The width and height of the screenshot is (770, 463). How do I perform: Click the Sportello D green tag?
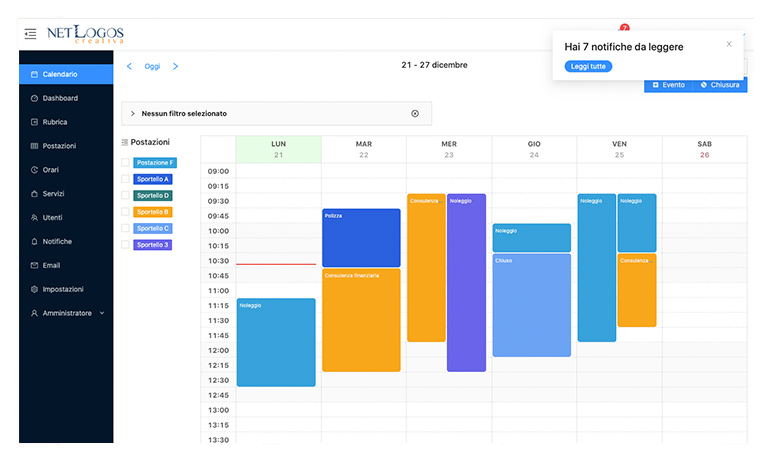tap(153, 195)
